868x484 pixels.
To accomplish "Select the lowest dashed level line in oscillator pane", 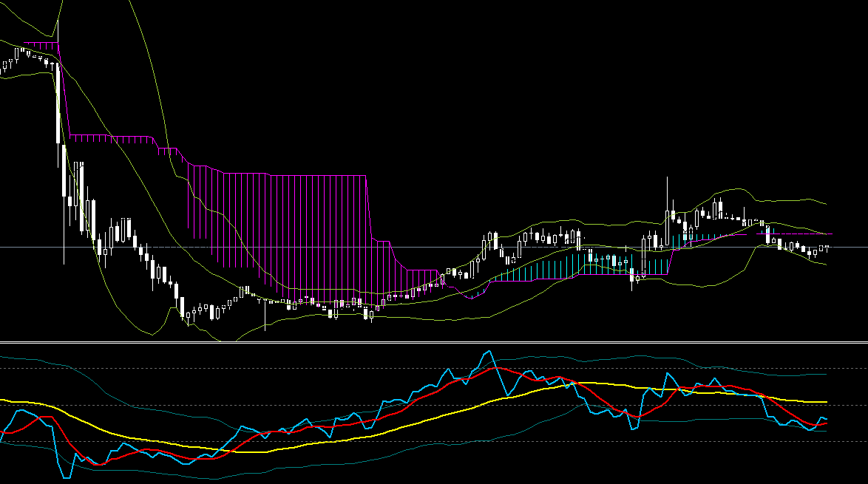I will click(434, 441).
